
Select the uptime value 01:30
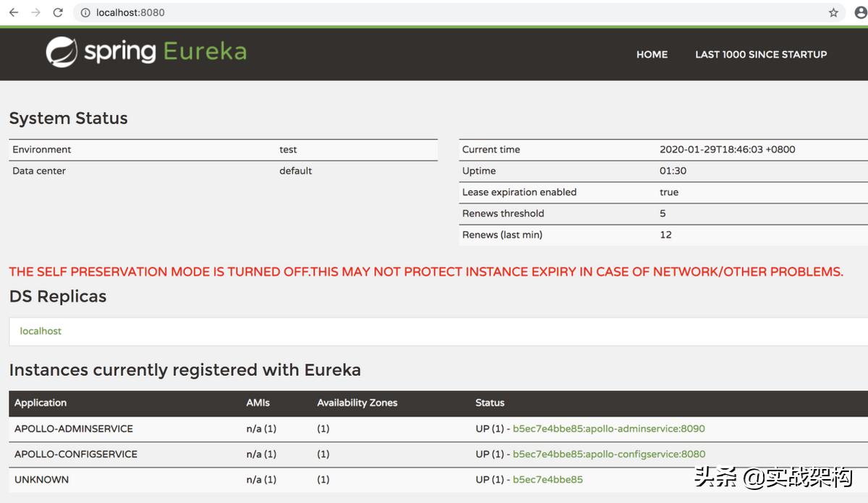coord(673,171)
